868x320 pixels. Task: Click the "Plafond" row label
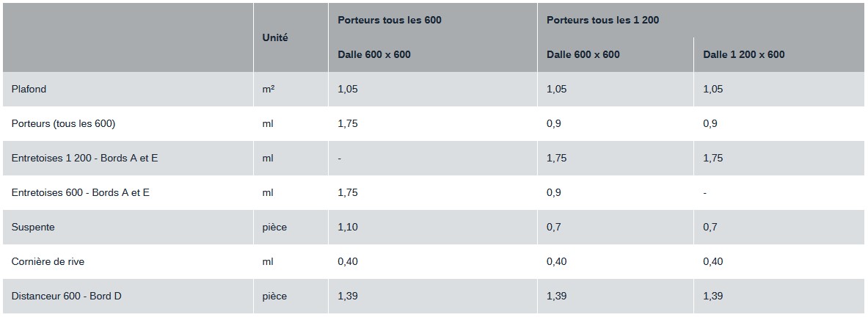[x=29, y=89]
